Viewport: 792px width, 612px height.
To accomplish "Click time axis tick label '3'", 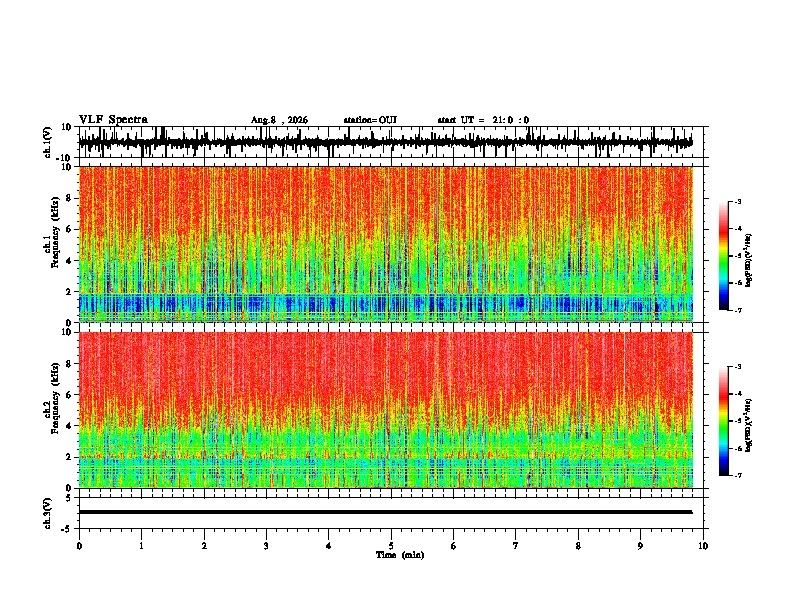I will [266, 546].
